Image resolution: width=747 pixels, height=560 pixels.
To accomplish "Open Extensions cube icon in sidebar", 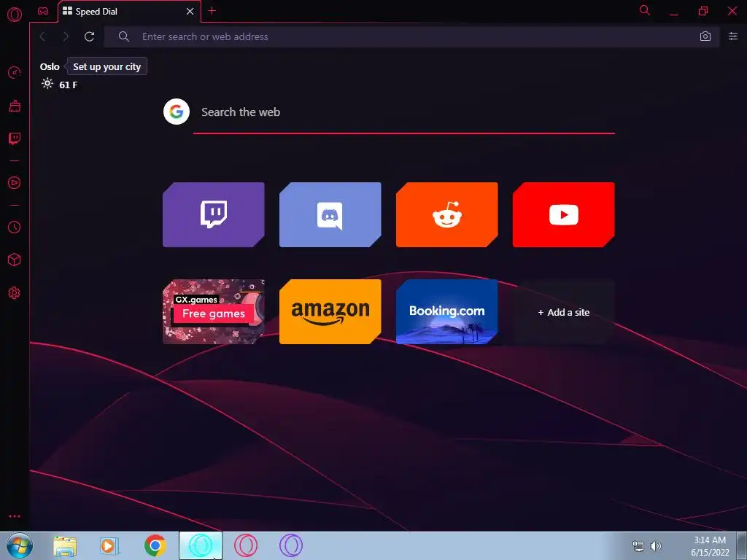I will (15, 260).
